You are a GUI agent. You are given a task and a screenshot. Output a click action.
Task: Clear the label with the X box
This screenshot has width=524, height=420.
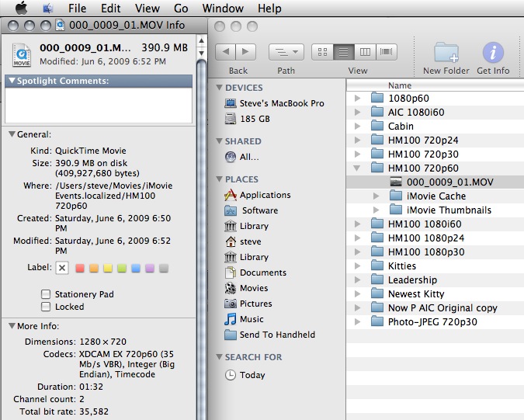point(62,268)
